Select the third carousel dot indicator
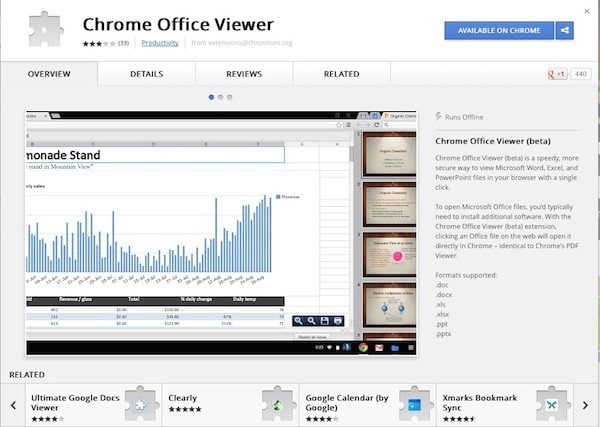 (229, 97)
